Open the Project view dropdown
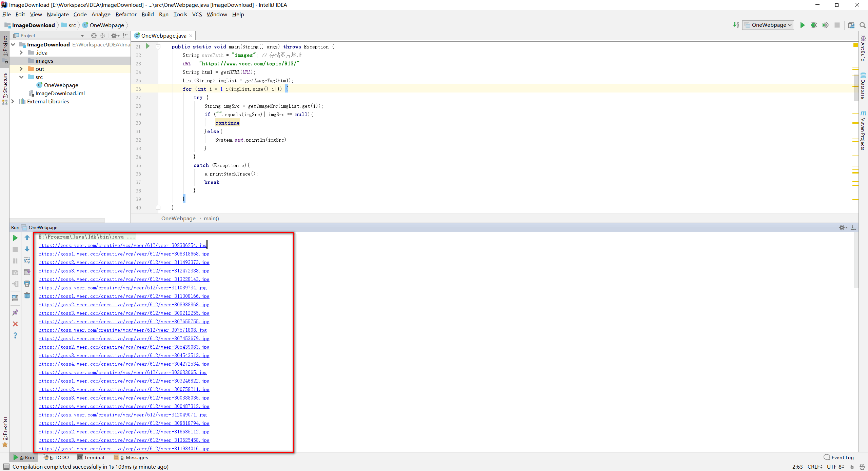Screen dimensions: 868x471 (x=82, y=36)
